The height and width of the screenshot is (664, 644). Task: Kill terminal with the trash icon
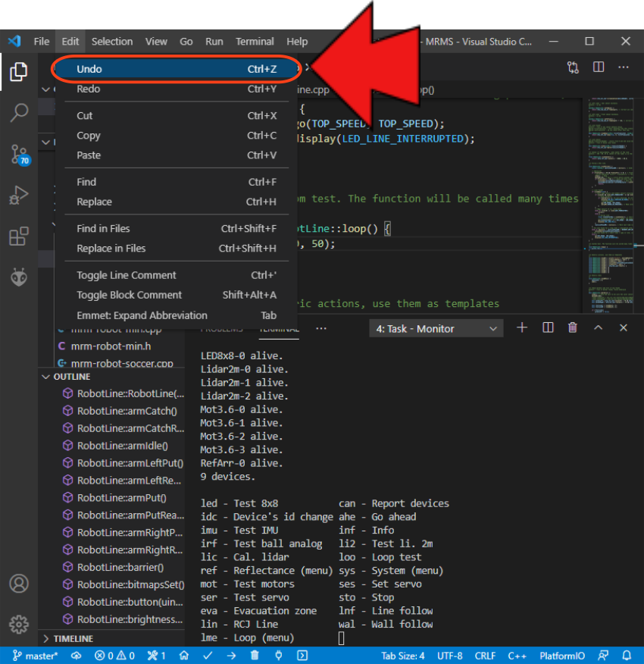pyautogui.click(x=573, y=328)
